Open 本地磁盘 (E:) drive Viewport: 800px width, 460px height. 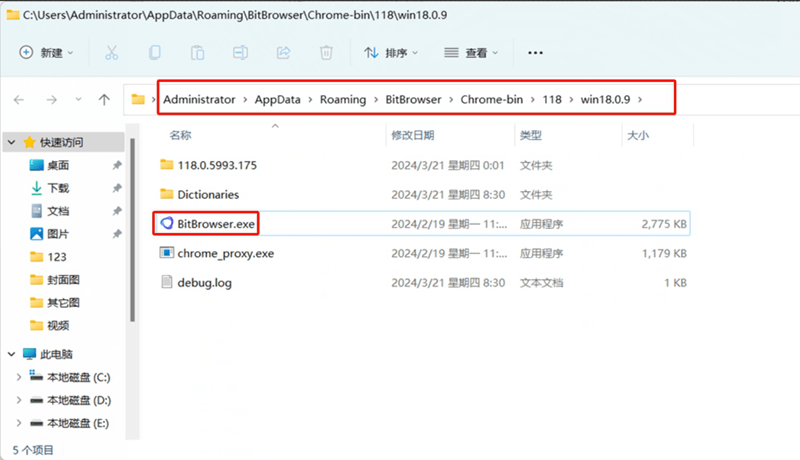point(78,423)
